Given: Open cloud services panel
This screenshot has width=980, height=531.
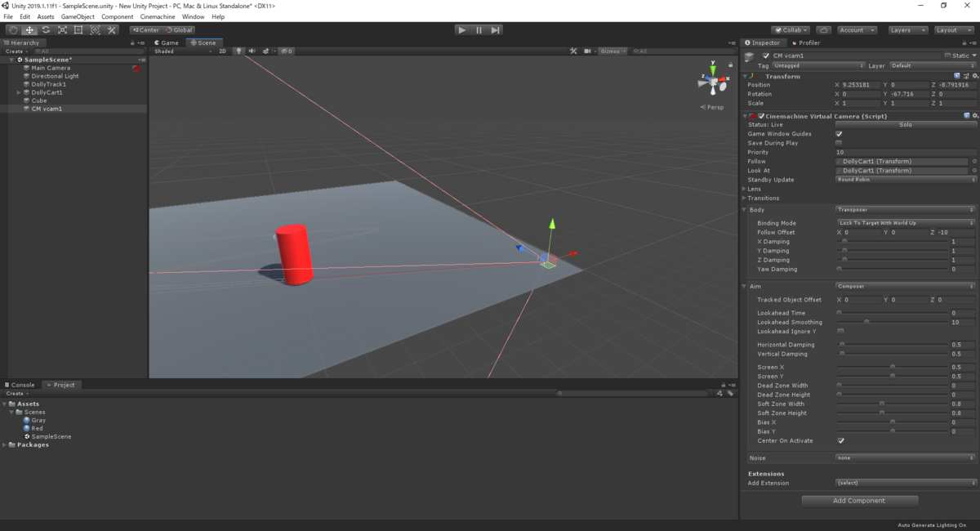Looking at the screenshot, I should click(x=824, y=30).
